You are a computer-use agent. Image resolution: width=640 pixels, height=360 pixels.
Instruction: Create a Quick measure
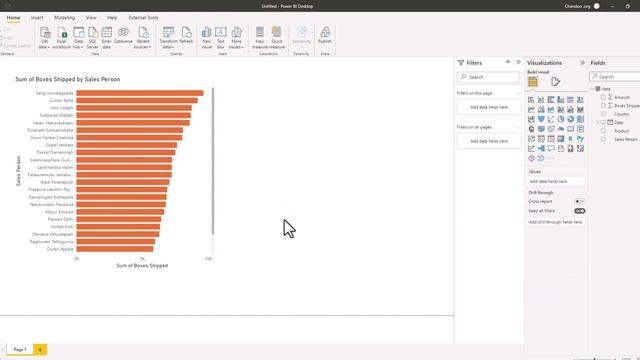pyautogui.click(x=277, y=38)
